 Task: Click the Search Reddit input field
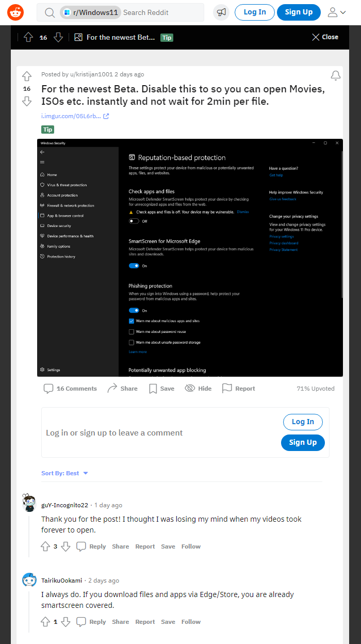point(160,12)
